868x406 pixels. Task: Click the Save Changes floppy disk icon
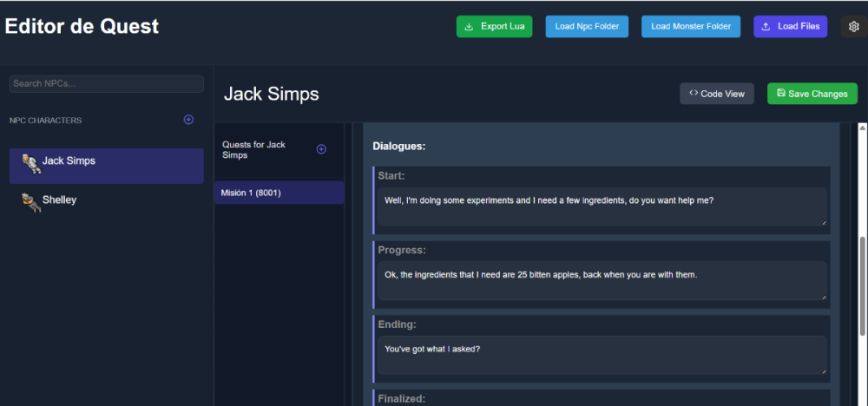point(780,93)
